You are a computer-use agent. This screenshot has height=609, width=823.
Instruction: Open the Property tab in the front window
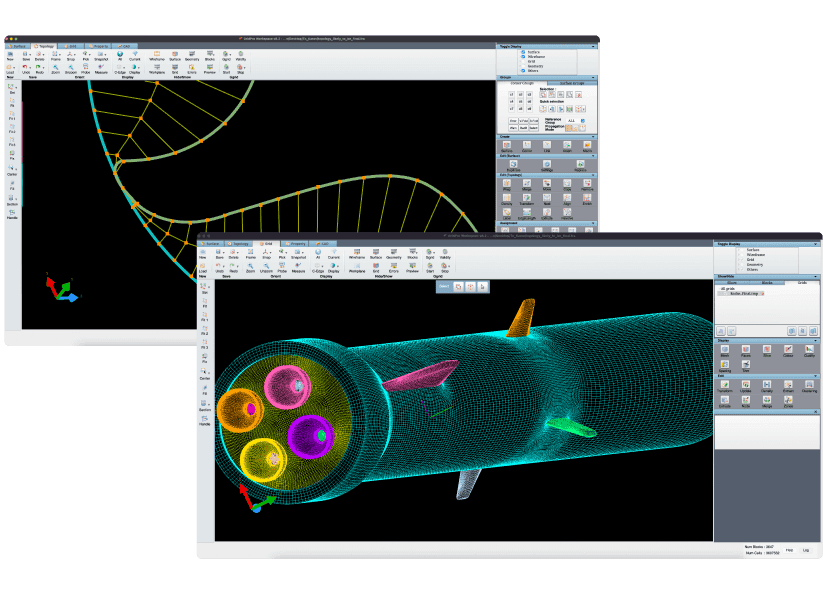point(294,243)
